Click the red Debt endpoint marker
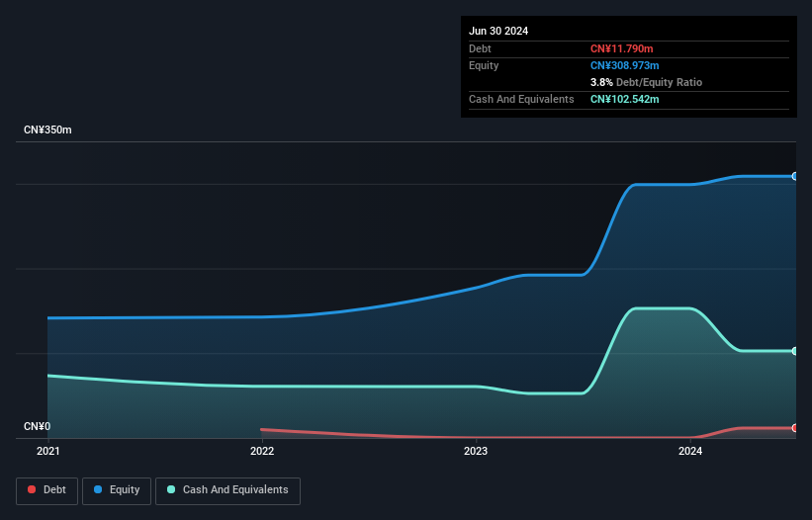 794,428
